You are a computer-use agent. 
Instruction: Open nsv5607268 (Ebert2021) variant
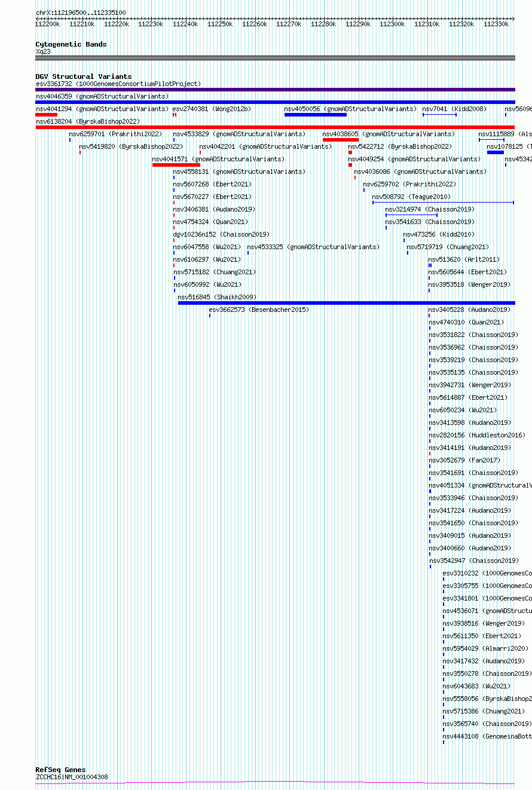212,185
